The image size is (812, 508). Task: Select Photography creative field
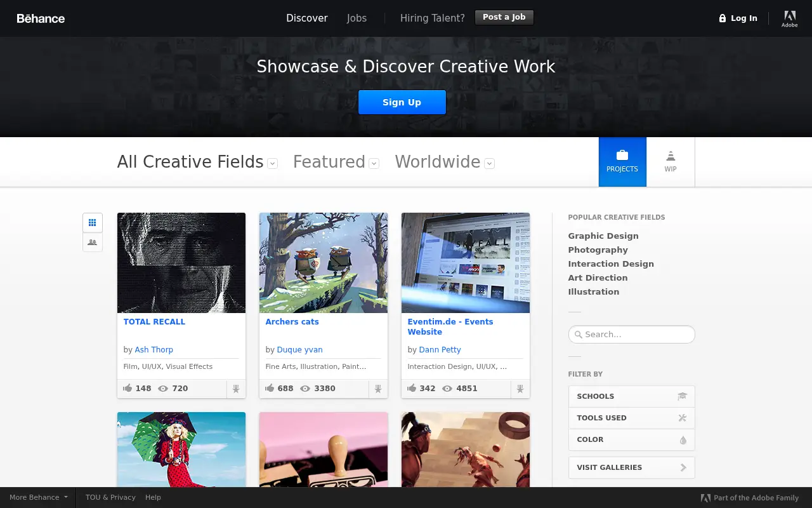pyautogui.click(x=598, y=250)
